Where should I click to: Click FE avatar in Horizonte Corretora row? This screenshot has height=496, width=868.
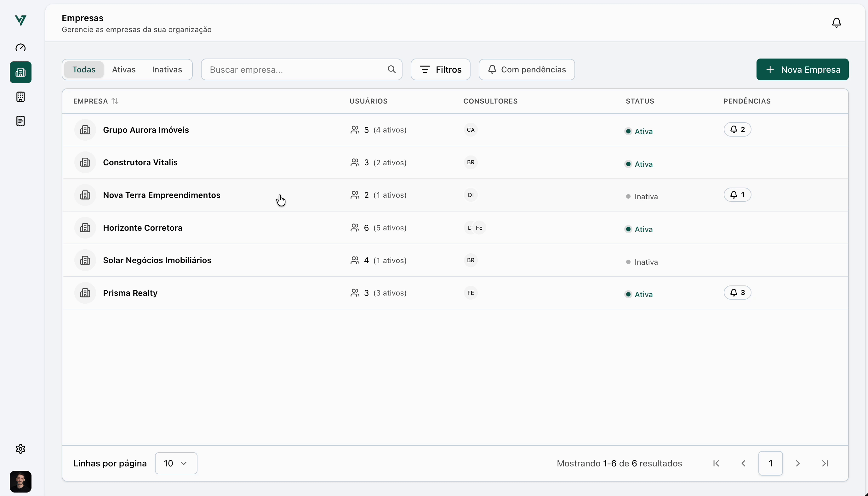pyautogui.click(x=479, y=228)
